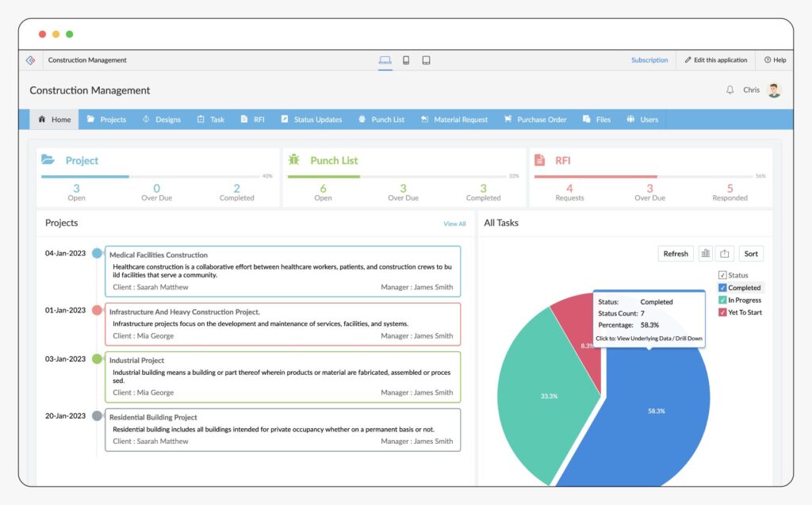
Task: Select the Medical Facilities Construction project card
Action: (282, 271)
